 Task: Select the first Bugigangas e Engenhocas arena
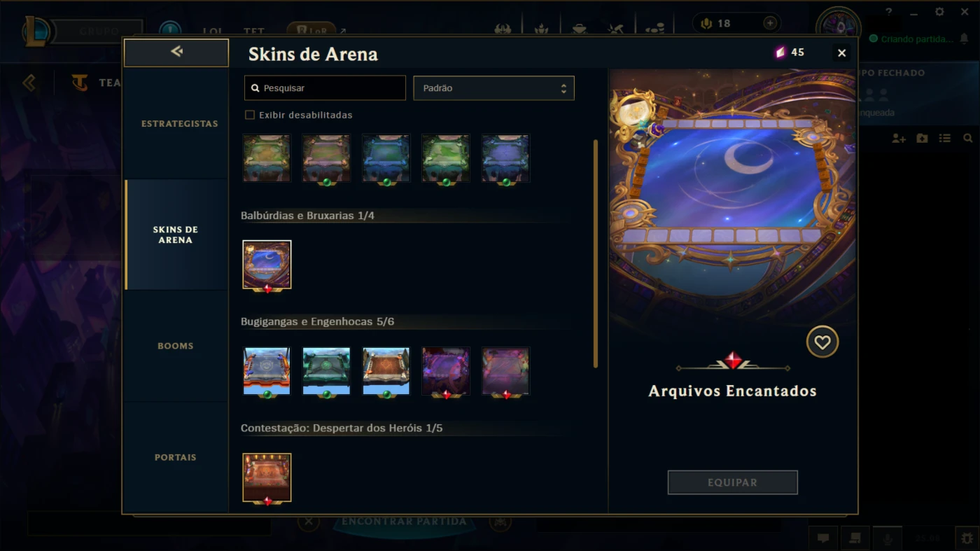click(x=267, y=371)
